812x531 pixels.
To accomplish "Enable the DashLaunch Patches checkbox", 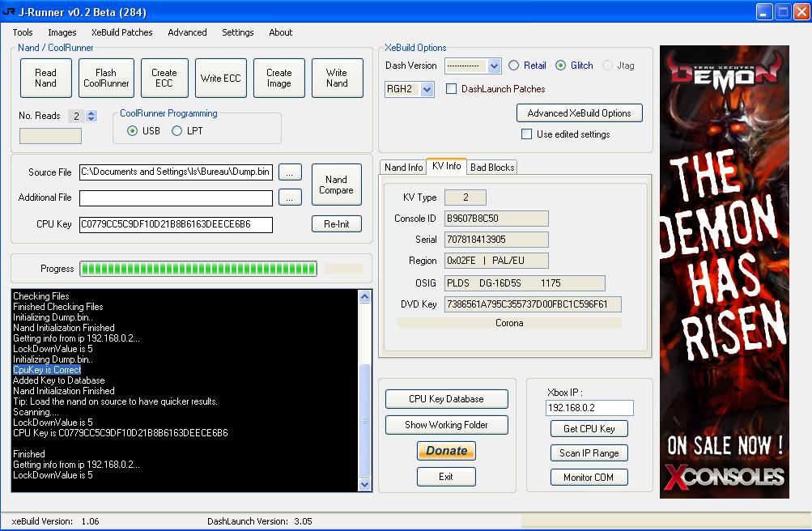I will 452,89.
